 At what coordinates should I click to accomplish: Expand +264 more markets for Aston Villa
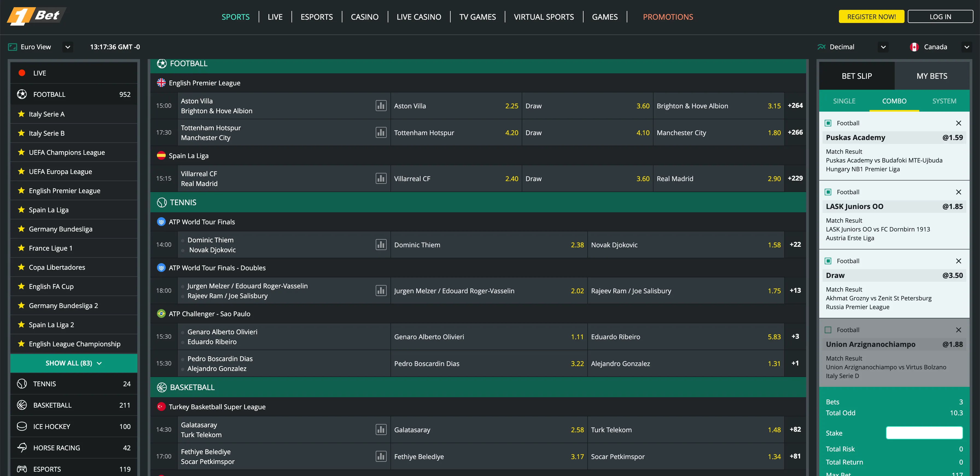pos(795,105)
